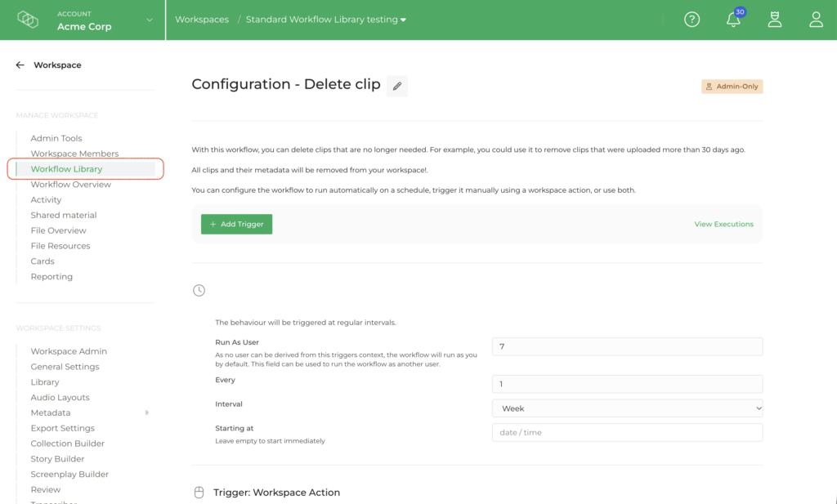Click the Configuration - Delete clip title
This screenshot has height=504, width=837.
[x=285, y=84]
